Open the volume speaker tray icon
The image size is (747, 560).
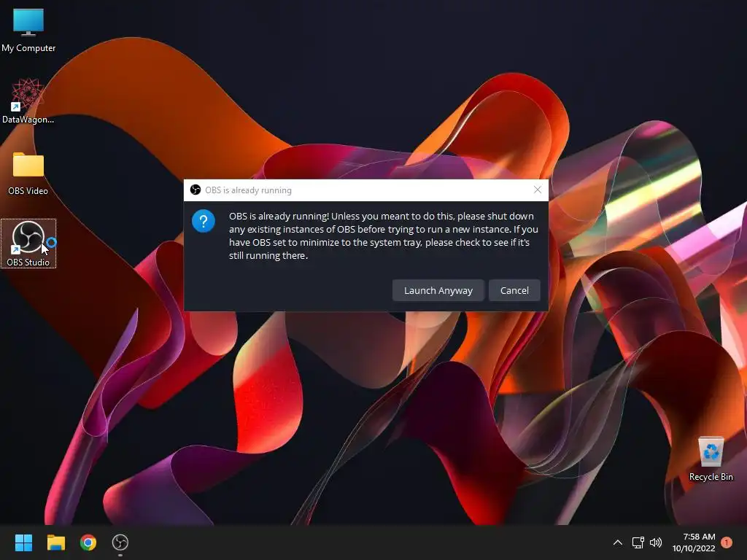point(656,542)
